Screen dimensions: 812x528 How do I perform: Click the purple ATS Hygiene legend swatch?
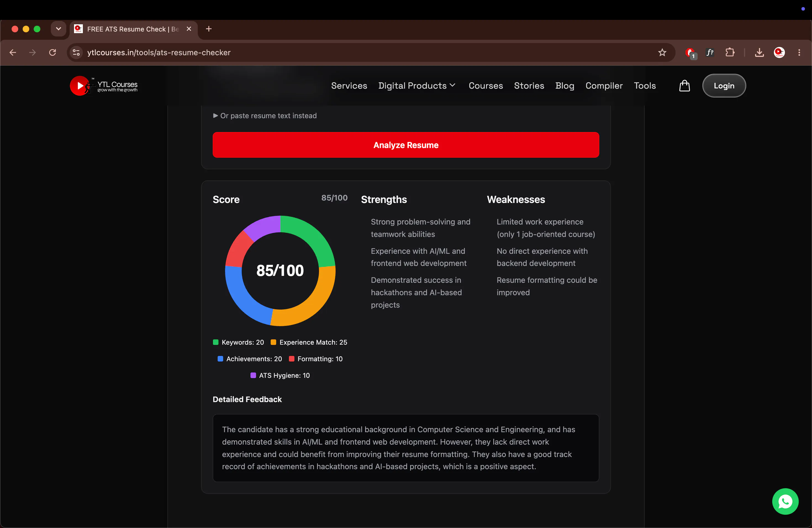pos(253,375)
